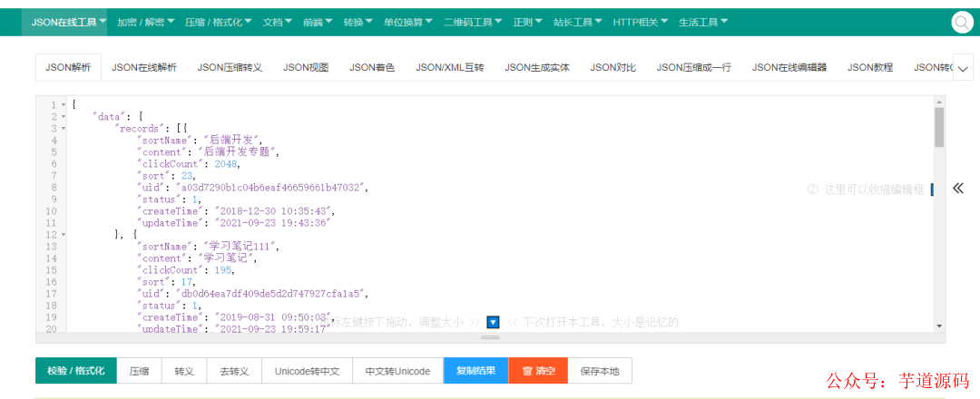Click the 保存本地 button

600,371
